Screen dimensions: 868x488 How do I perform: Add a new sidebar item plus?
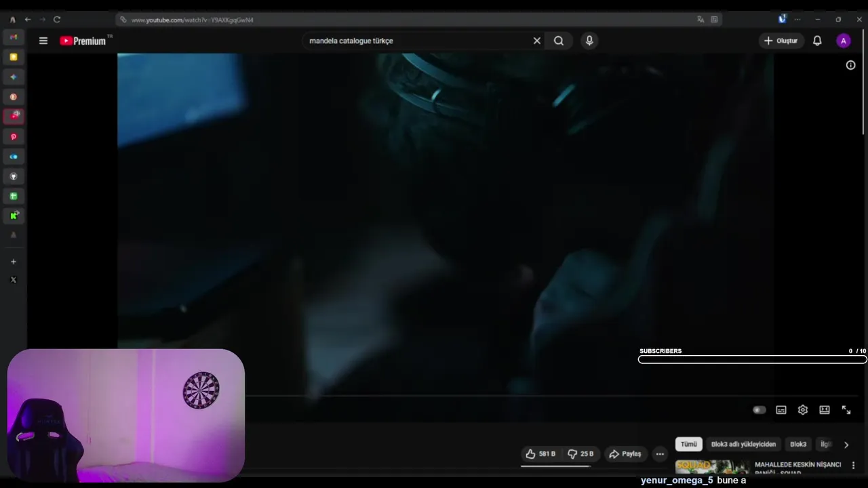pos(13,262)
